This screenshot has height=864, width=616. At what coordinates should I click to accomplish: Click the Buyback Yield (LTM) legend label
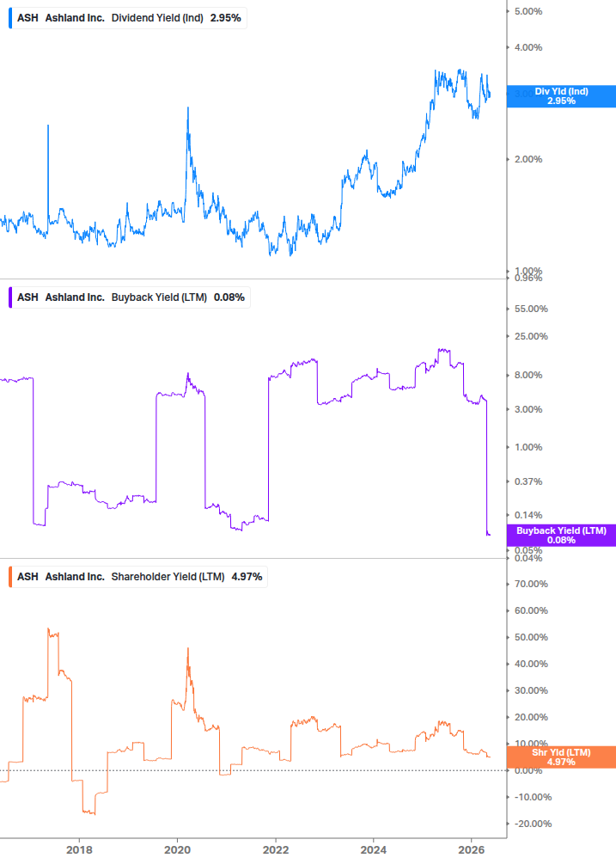coord(159,297)
